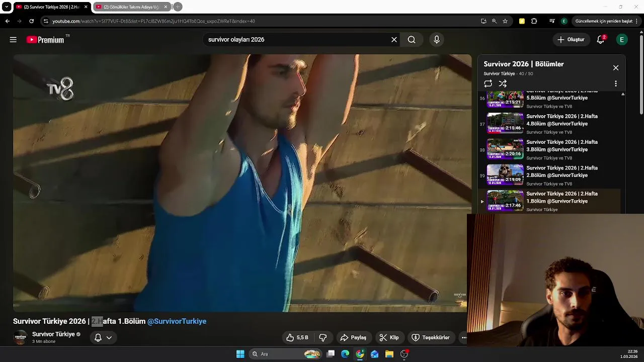Click the Oluştur create button

pos(571,40)
